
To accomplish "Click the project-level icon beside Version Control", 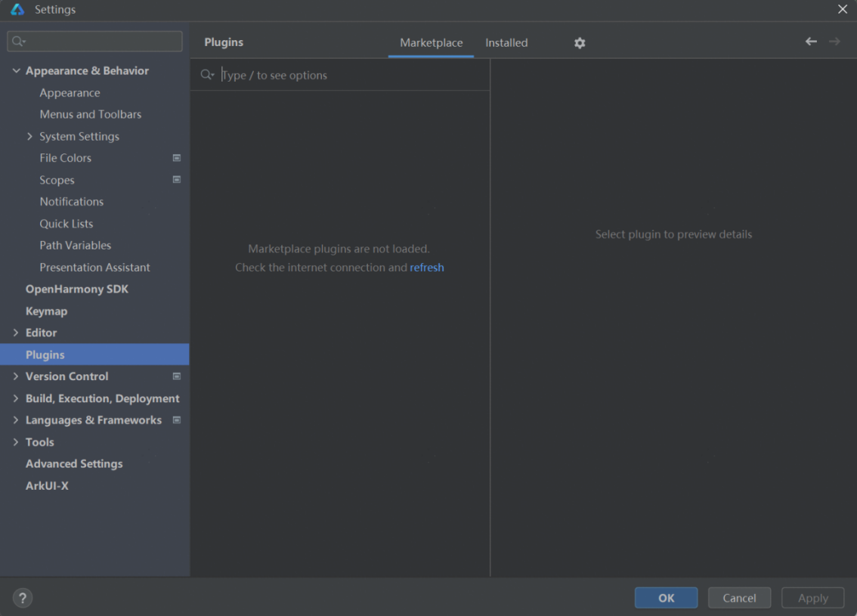I will click(177, 376).
